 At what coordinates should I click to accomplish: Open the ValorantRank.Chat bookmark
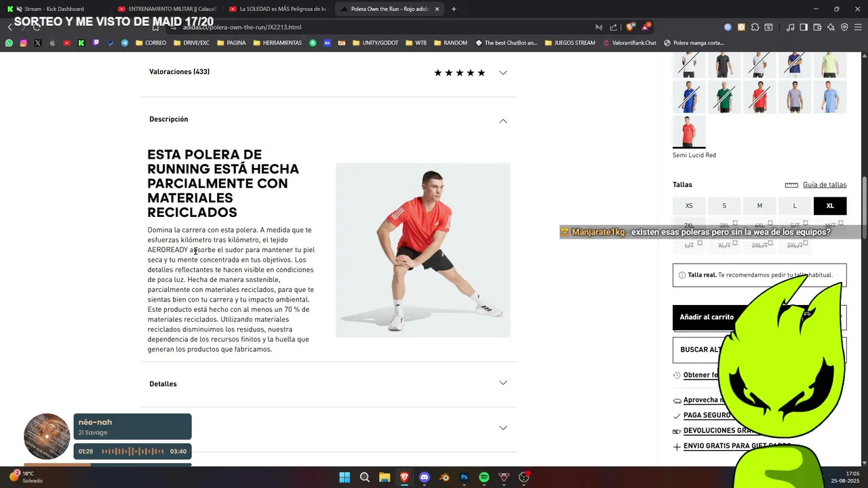tap(629, 43)
